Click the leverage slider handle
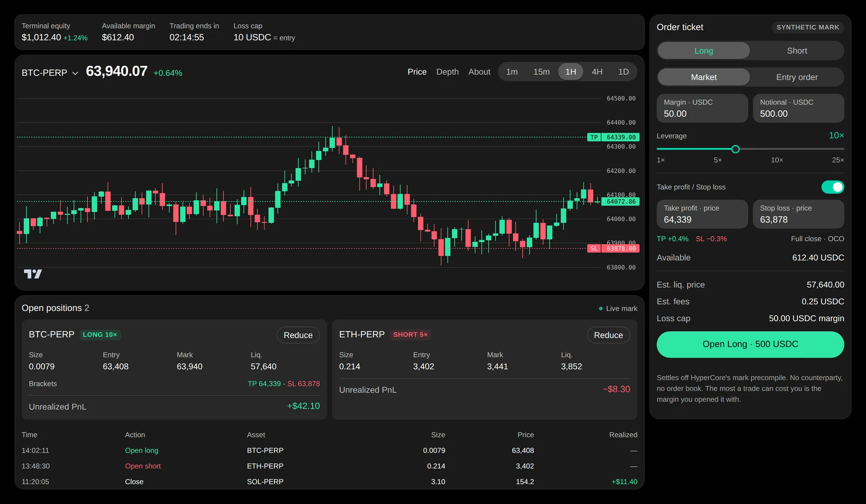The image size is (866, 504). coord(735,149)
